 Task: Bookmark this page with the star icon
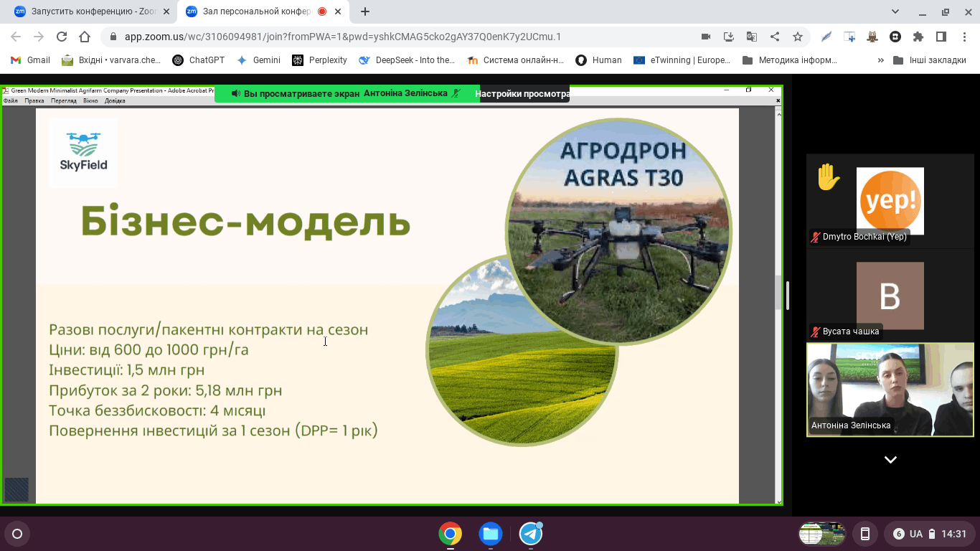coord(798,37)
